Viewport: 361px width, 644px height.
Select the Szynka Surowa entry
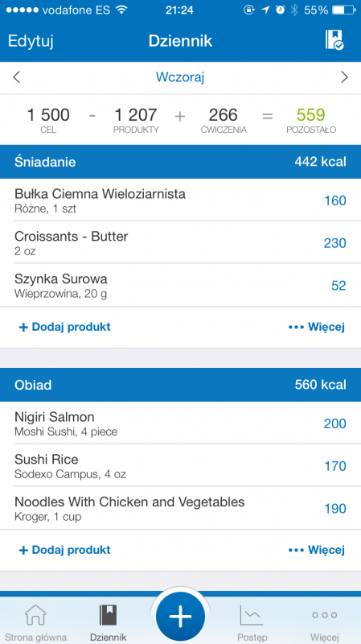tap(180, 285)
